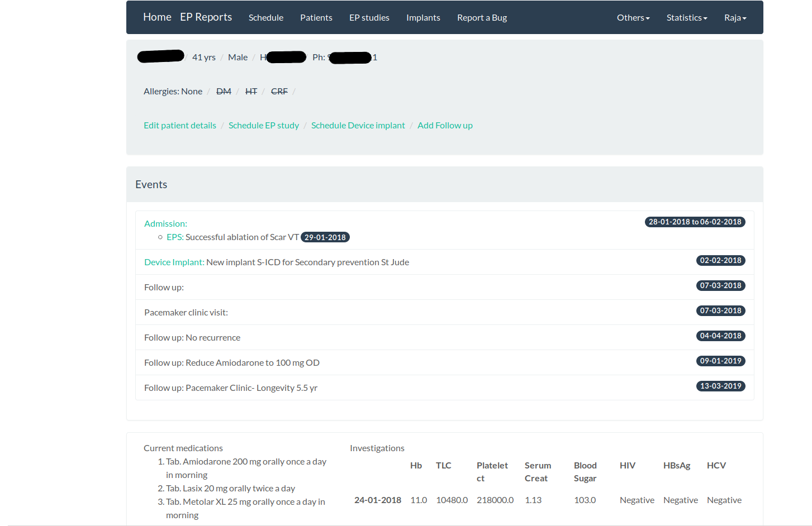Toggle the struck-through DM condition
The height and width of the screenshot is (526, 812).
click(x=224, y=92)
